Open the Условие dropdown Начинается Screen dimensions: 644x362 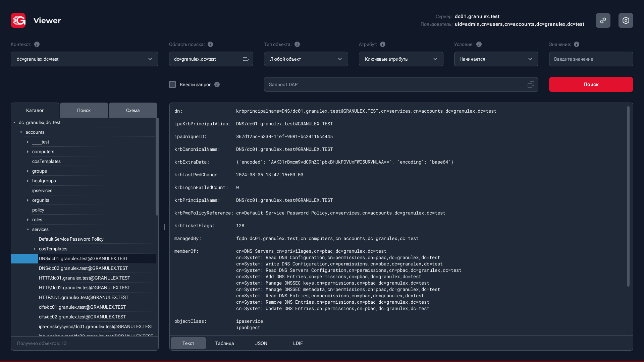[x=496, y=59]
